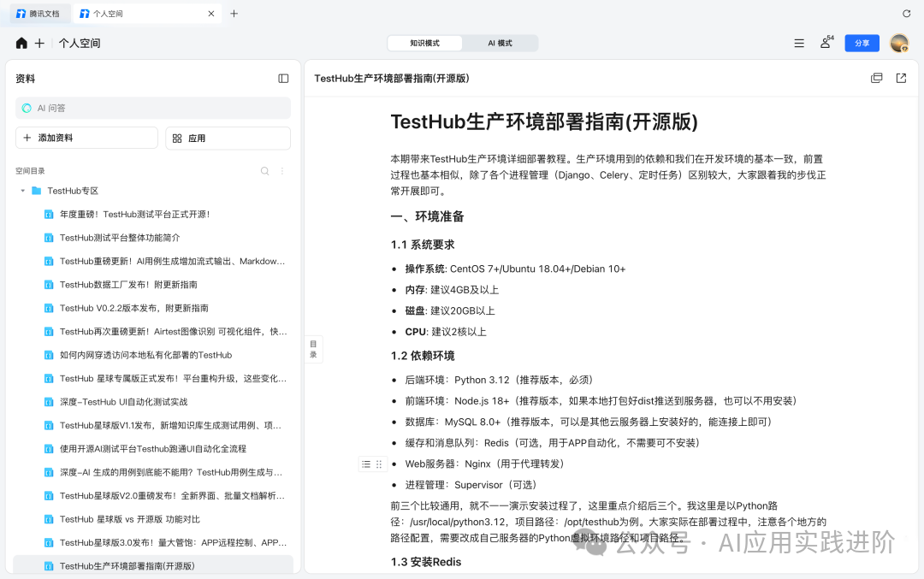Click the list block icon beside Web服务器

366,464
